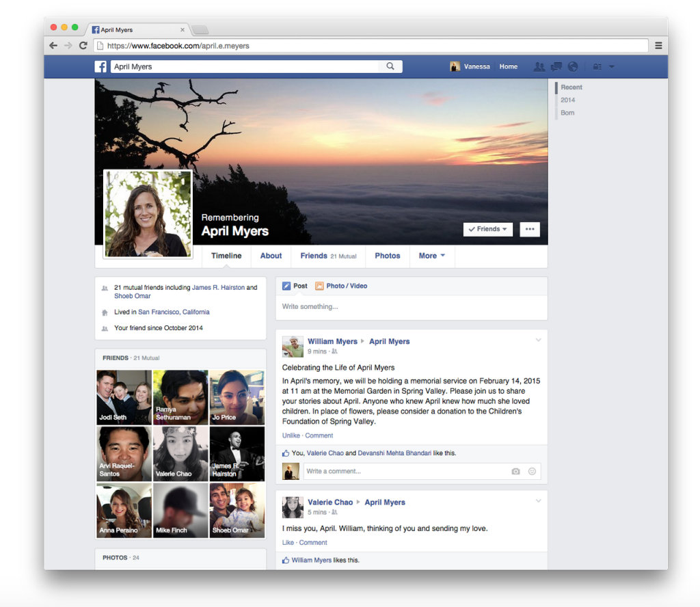Click the emoji smiley icon in comment box
This screenshot has height=607, width=700.
(532, 472)
